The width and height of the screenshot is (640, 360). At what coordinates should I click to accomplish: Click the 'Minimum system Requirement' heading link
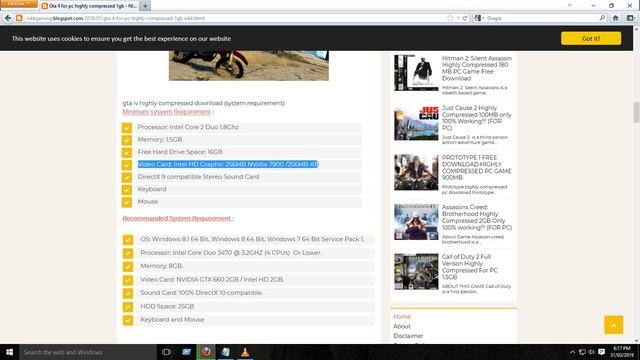click(x=167, y=111)
